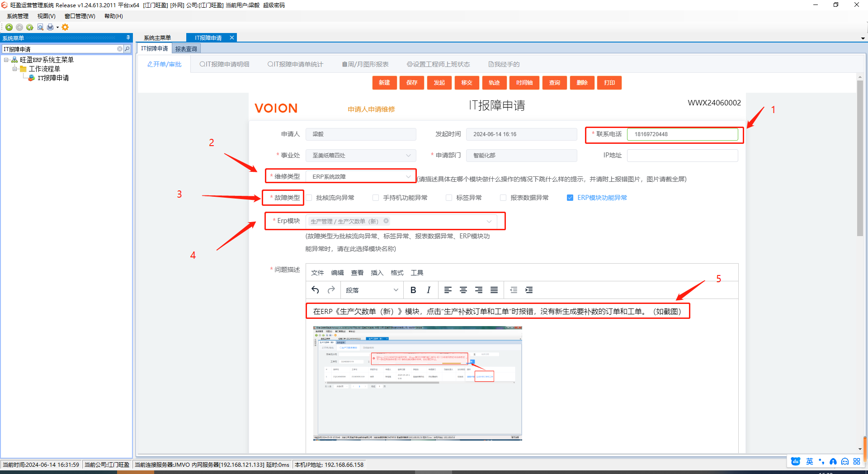Open the 我经手的 tab
Viewport: 868px width, 474px height.
pyautogui.click(x=504, y=64)
